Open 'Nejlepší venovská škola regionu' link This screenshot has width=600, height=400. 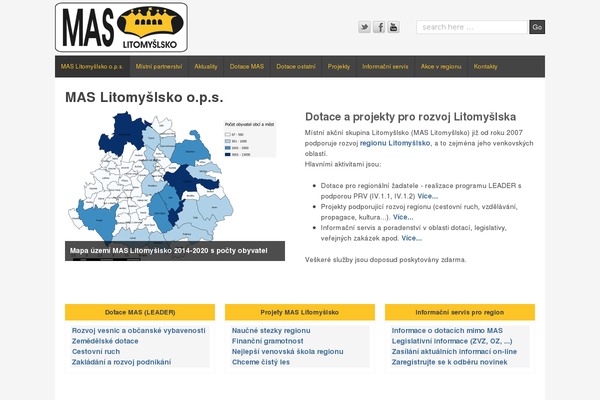pyautogui.click(x=287, y=352)
